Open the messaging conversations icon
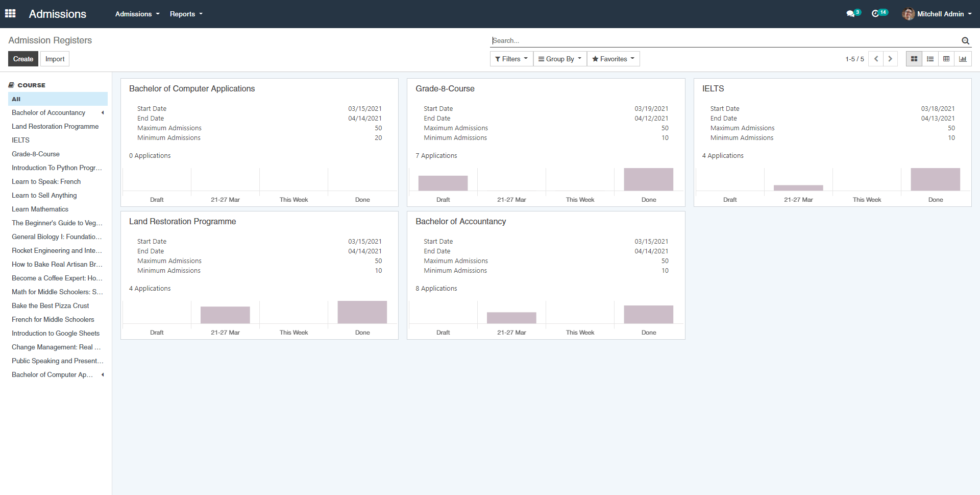 coord(851,13)
